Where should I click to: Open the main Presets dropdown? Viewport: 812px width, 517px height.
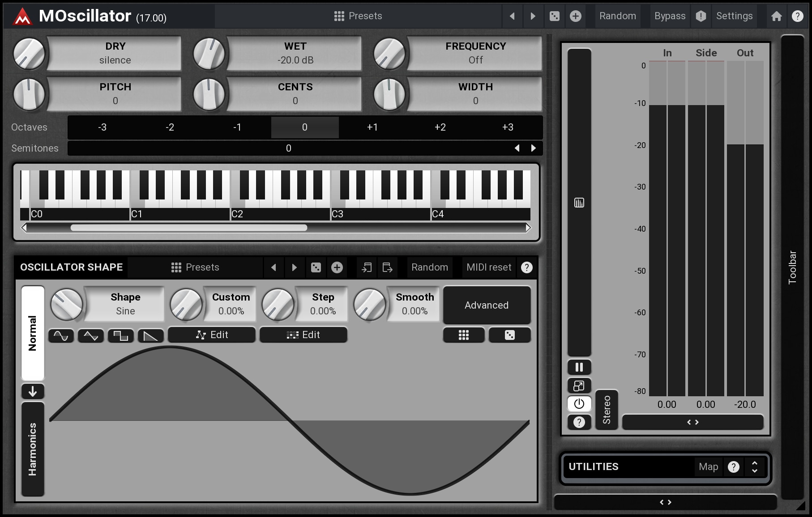(358, 16)
